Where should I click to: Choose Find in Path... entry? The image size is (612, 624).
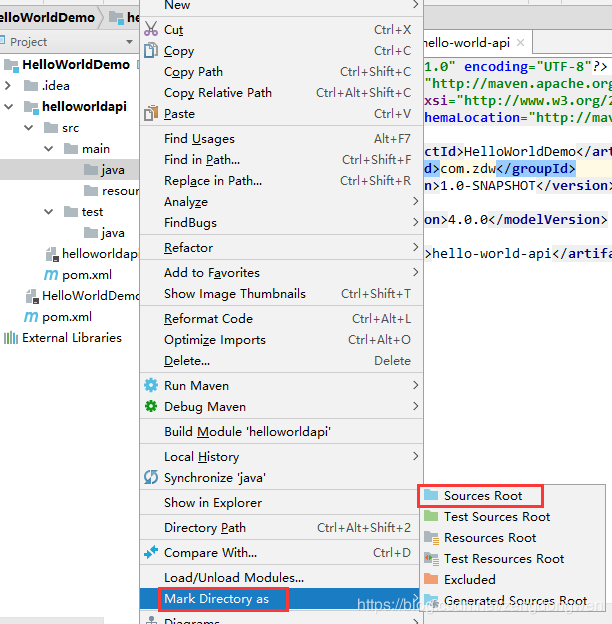(x=281, y=160)
